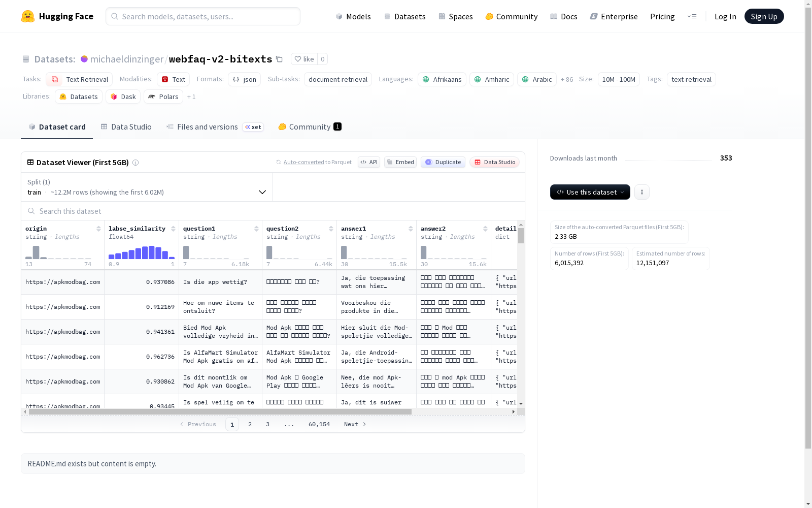Go to Spaces in the top navigation
The image size is (812, 508).
pyautogui.click(x=456, y=16)
